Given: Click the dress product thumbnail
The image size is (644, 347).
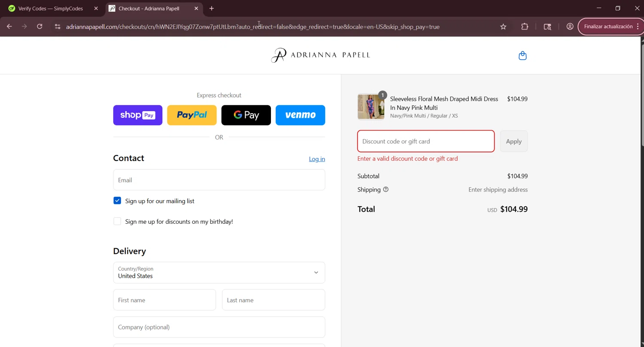Looking at the screenshot, I should [x=371, y=107].
